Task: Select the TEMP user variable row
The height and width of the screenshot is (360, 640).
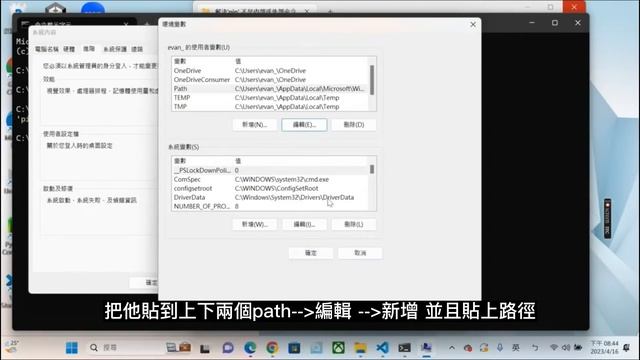Action: point(270,98)
